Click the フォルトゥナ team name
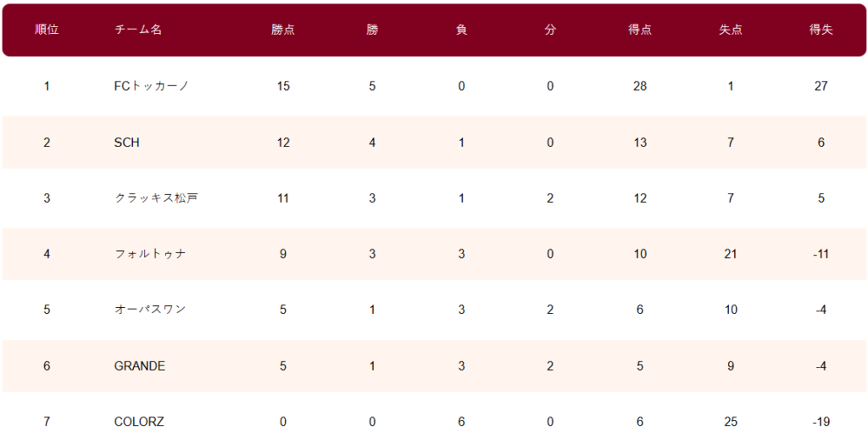The height and width of the screenshot is (447, 868). coord(150,254)
